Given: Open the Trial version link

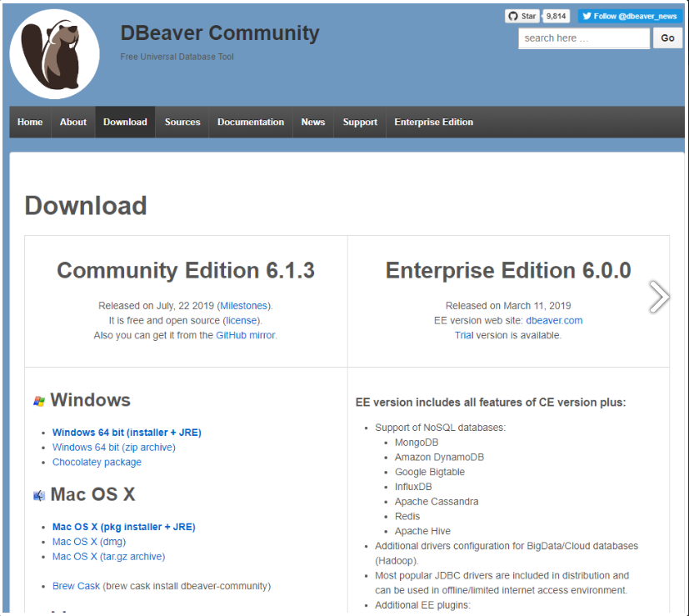Looking at the screenshot, I should [464, 335].
